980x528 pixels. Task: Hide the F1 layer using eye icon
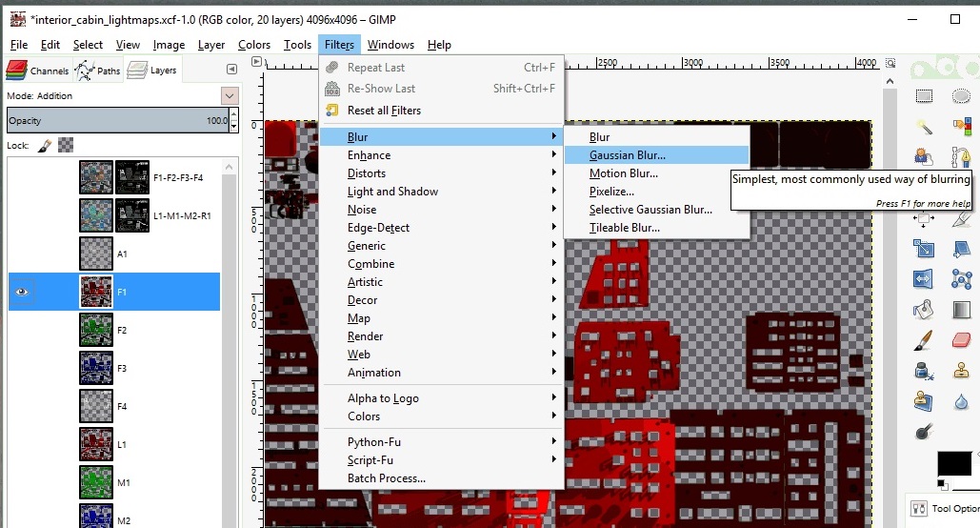tap(23, 292)
